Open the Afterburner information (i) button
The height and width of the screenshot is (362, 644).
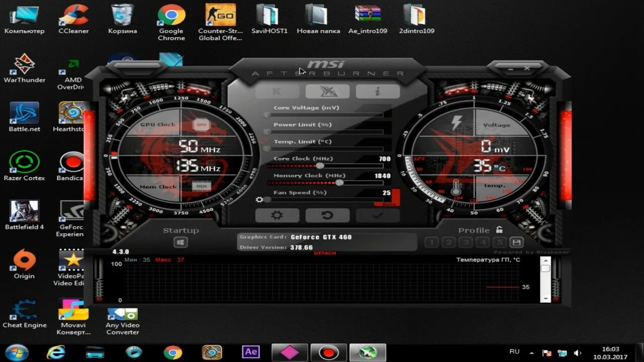coord(378,91)
